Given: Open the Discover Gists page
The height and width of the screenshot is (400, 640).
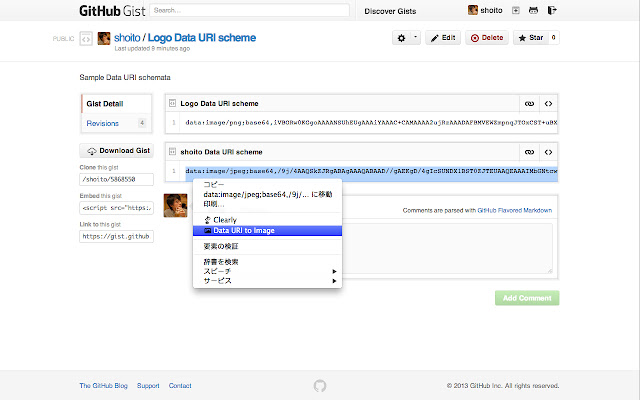Looking at the screenshot, I should pyautogui.click(x=390, y=11).
